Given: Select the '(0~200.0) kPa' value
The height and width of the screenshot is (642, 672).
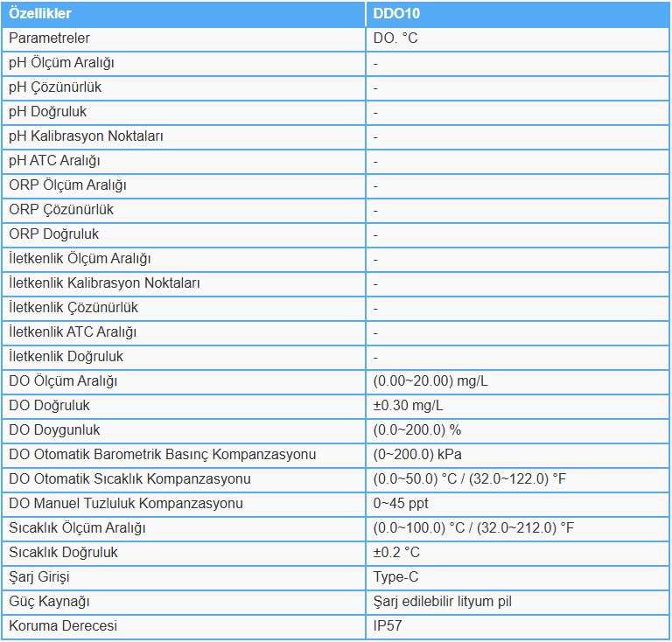Looking at the screenshot, I should pos(417,455).
